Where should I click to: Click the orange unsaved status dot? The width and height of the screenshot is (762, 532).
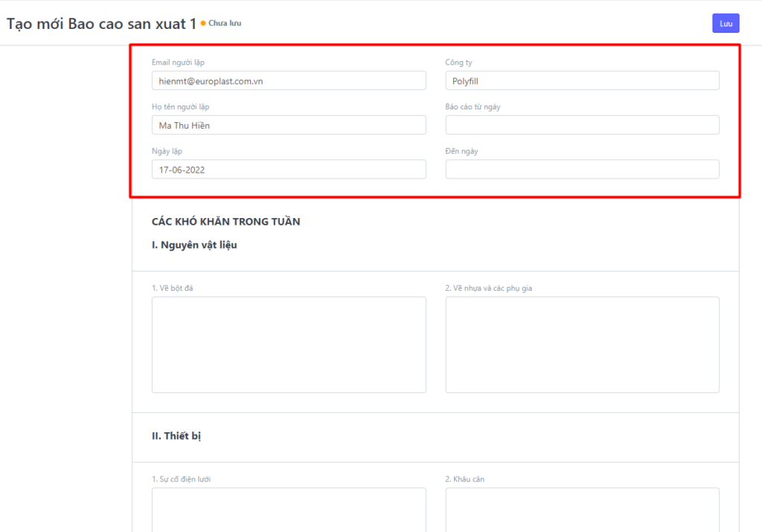tap(203, 23)
